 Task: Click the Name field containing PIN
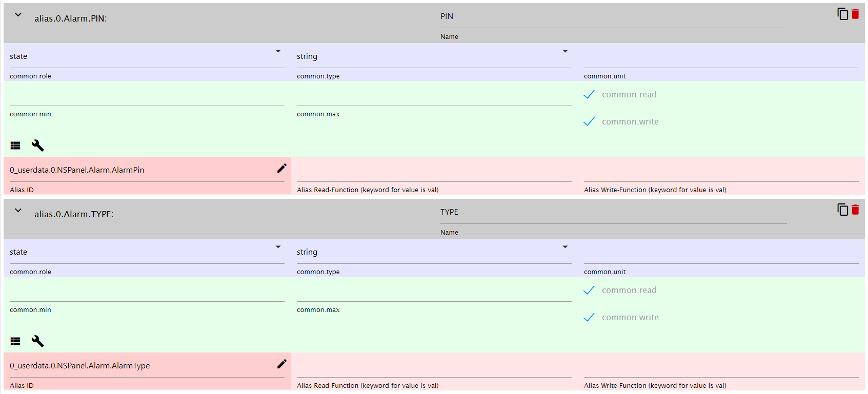pyautogui.click(x=613, y=17)
